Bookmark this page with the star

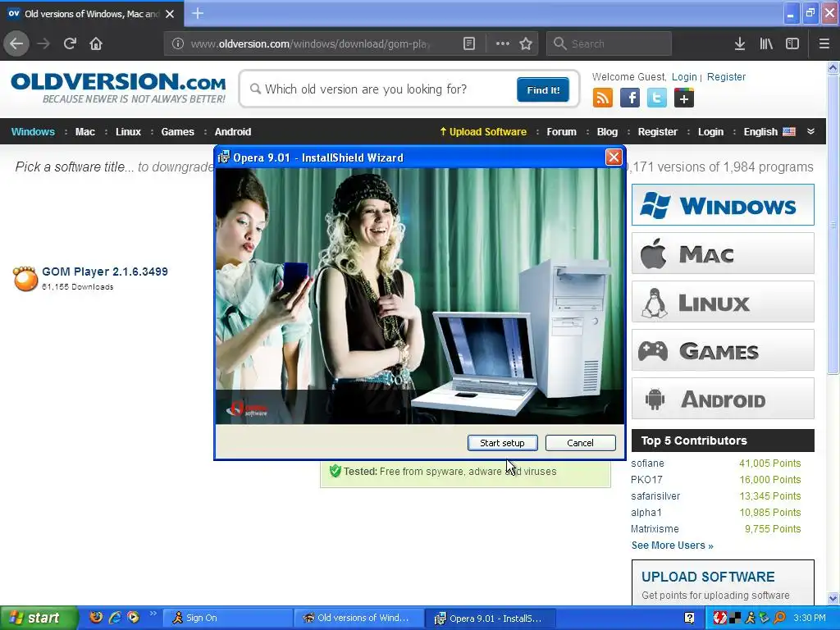click(526, 44)
